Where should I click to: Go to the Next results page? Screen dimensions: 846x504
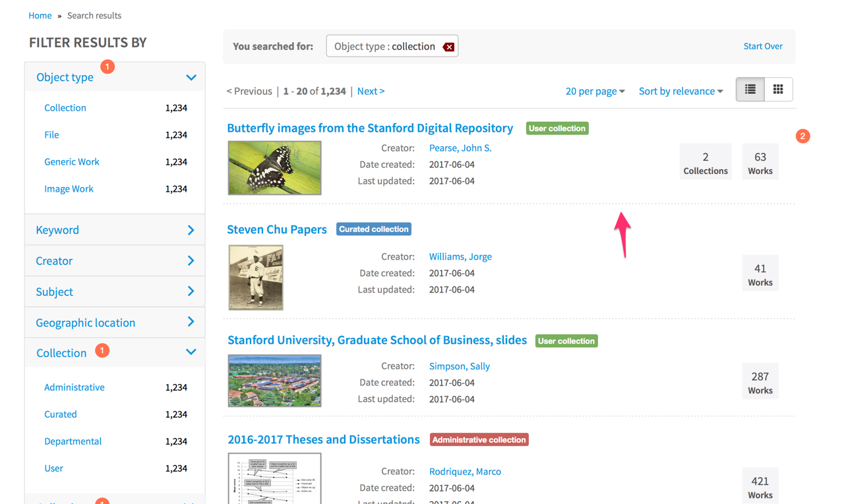pyautogui.click(x=371, y=91)
